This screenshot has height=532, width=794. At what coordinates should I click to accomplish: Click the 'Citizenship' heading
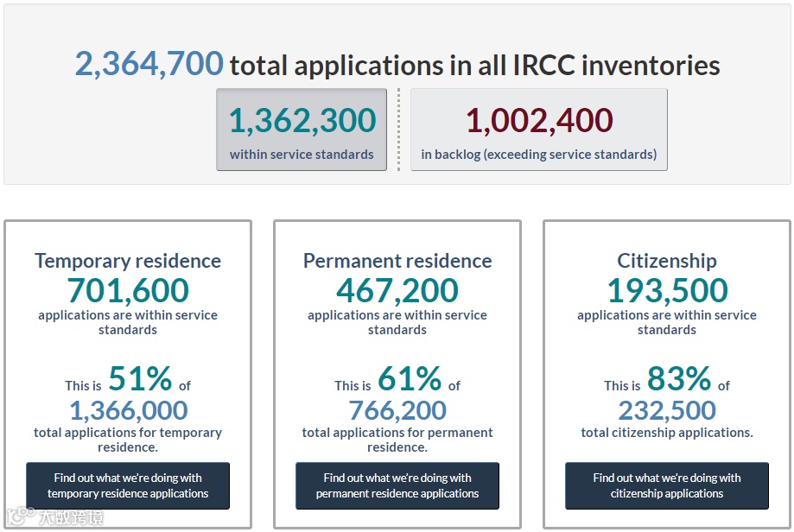(666, 261)
